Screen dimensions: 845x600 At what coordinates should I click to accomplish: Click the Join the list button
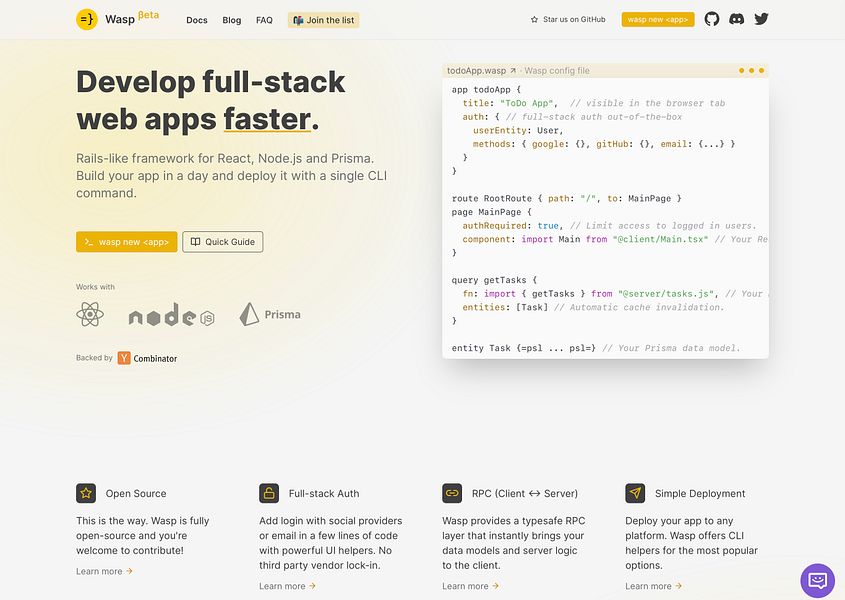click(323, 20)
